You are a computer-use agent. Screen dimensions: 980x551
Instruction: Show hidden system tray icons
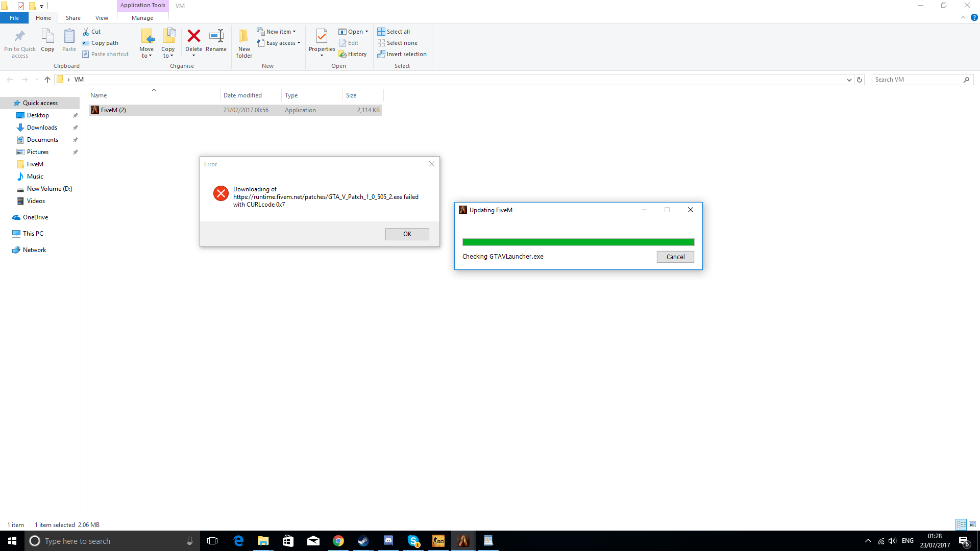click(x=868, y=541)
